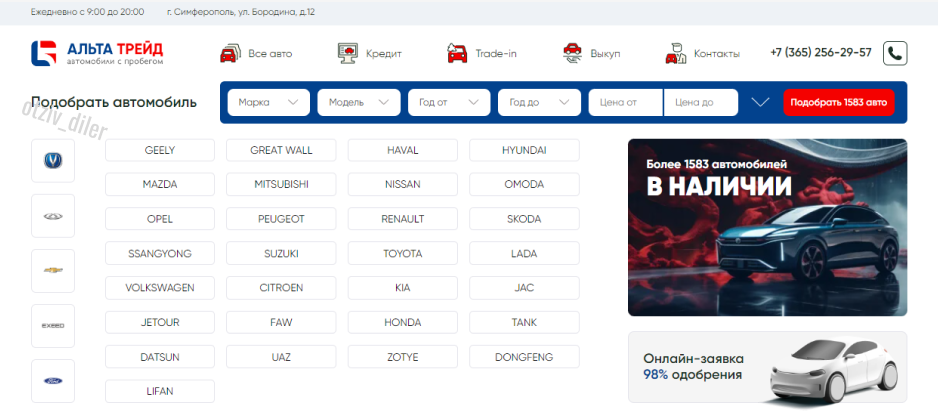The image size is (938, 419).
Task: Click the Альта Трейд logo
Action: [97, 53]
